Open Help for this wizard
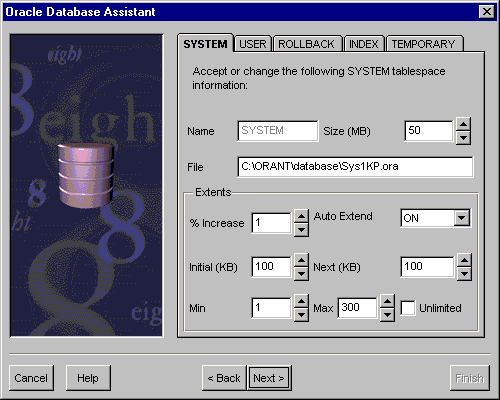The image size is (500, 400). coord(88,378)
